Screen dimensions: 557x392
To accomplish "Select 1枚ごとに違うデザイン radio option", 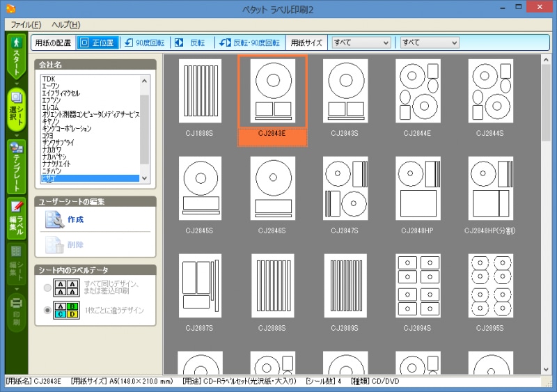I will (x=48, y=310).
